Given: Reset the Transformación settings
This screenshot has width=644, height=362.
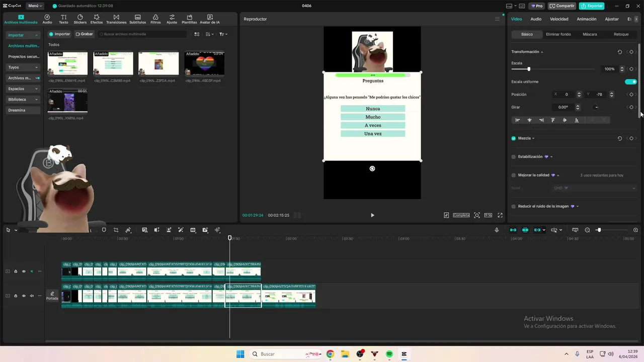Looking at the screenshot, I should coord(619,52).
